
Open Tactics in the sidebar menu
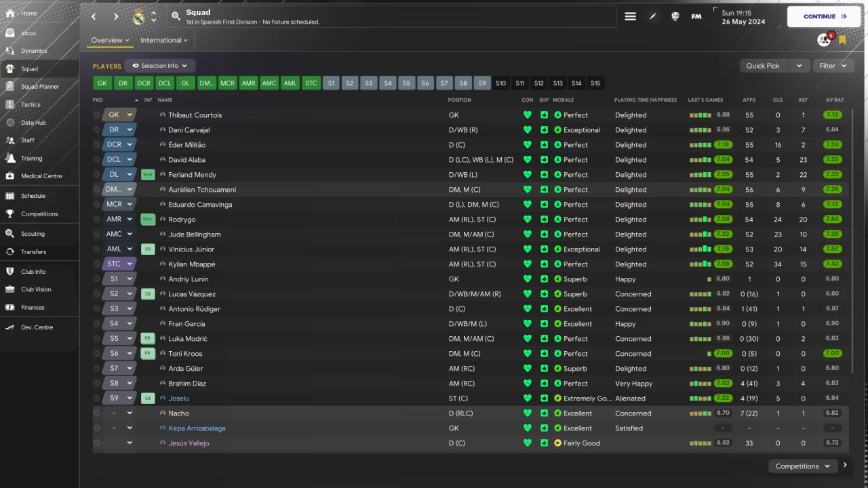(31, 104)
